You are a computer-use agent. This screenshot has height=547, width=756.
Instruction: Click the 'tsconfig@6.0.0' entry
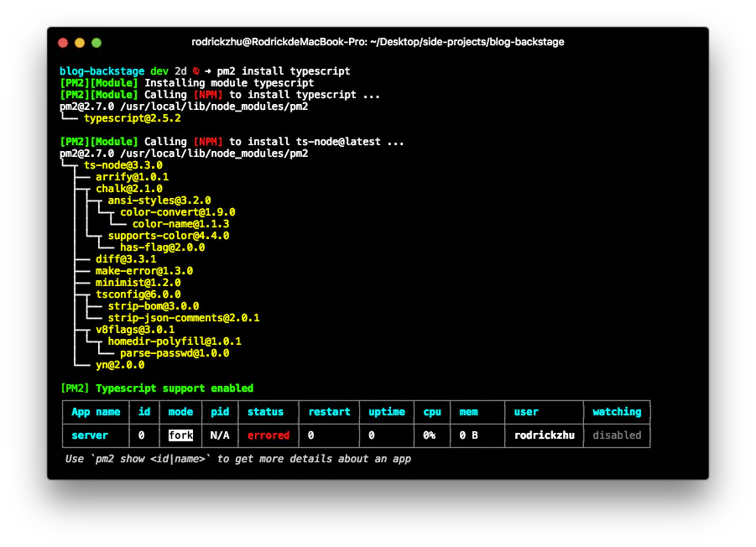[138, 294]
